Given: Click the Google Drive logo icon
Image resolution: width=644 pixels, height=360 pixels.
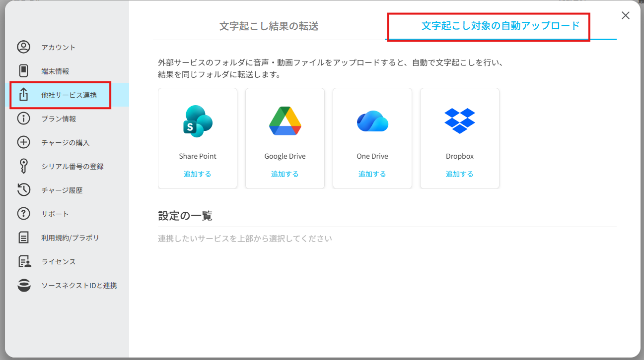Looking at the screenshot, I should [285, 121].
